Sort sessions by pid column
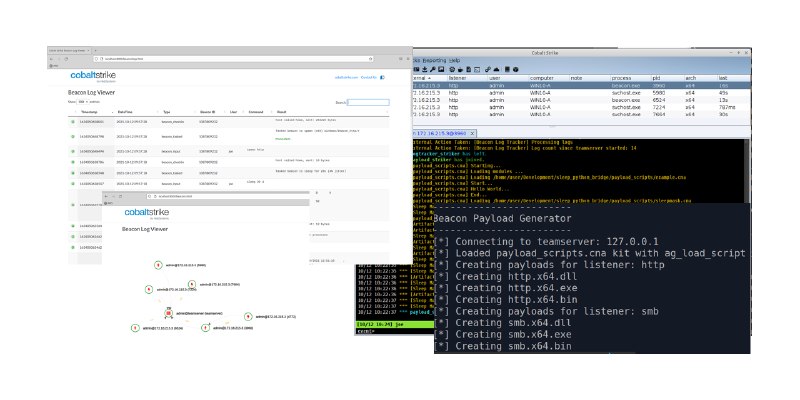 point(667,78)
